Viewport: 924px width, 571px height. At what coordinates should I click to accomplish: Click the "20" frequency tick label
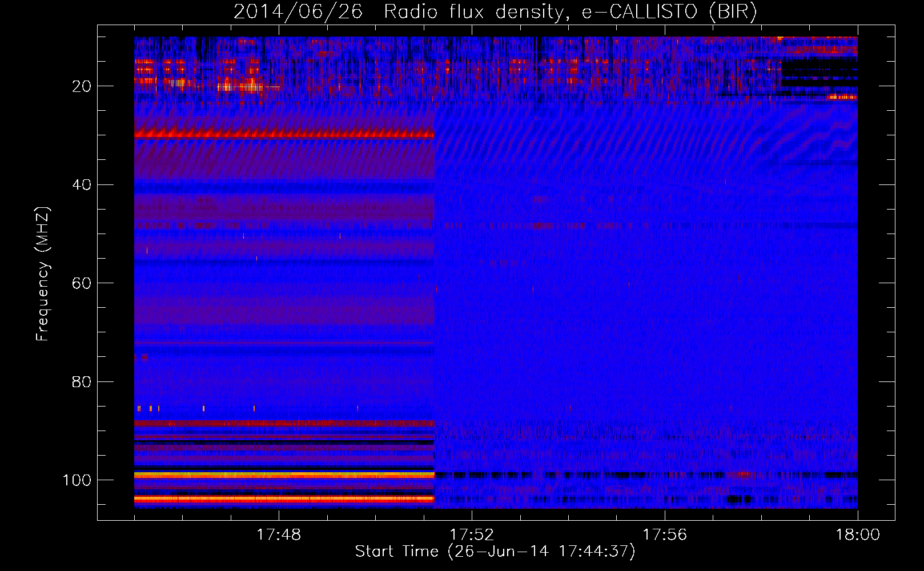click(82, 86)
